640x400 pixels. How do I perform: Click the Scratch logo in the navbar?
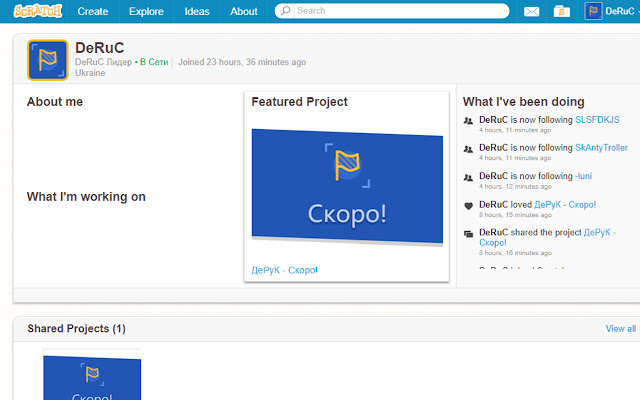pos(38,11)
